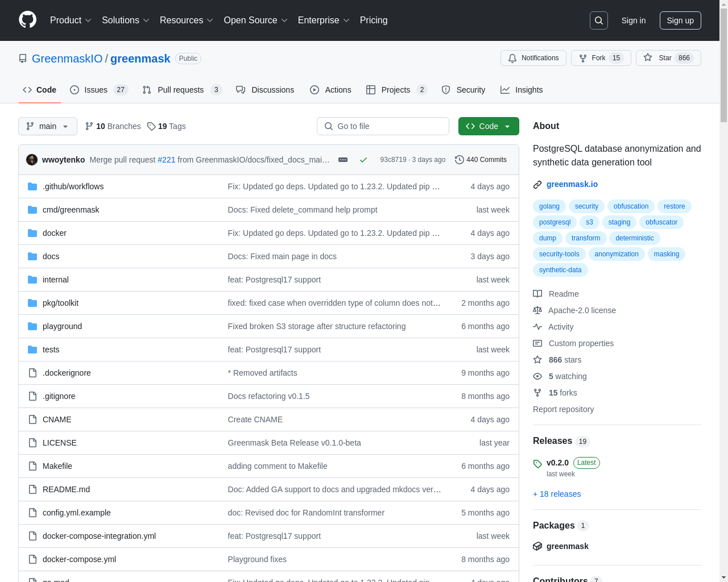The image size is (728, 582).
Task: Click GreenmaskIO owner link
Action: [x=67, y=59]
